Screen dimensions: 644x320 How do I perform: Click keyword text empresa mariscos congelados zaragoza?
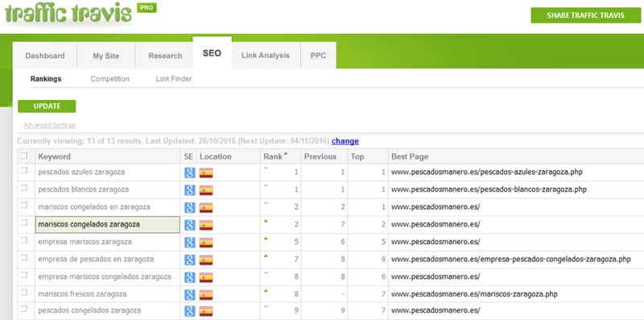point(105,276)
